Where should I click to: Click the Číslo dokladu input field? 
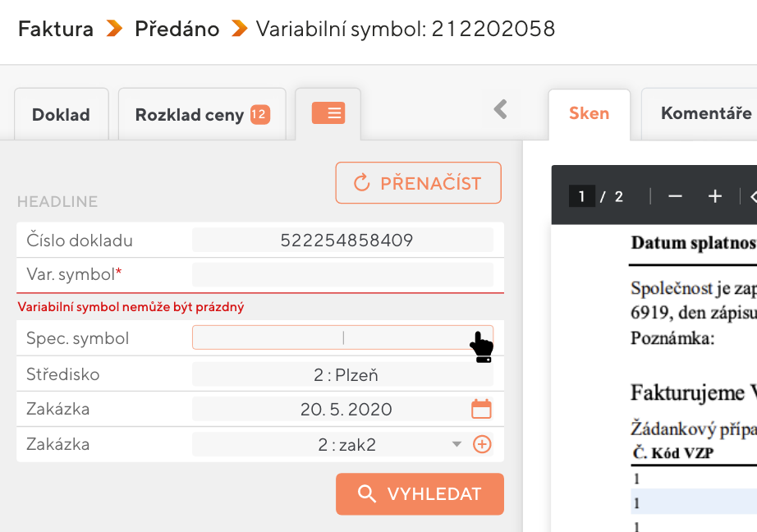point(342,240)
